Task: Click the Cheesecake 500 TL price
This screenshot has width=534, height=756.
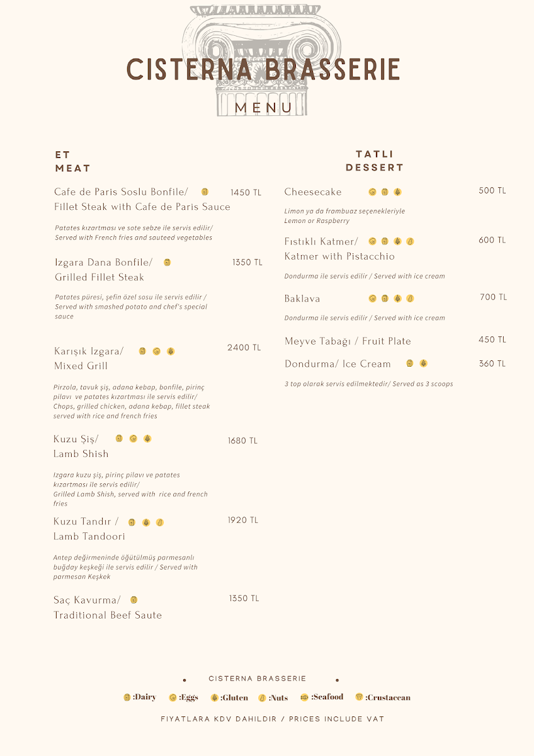Action: tap(492, 191)
